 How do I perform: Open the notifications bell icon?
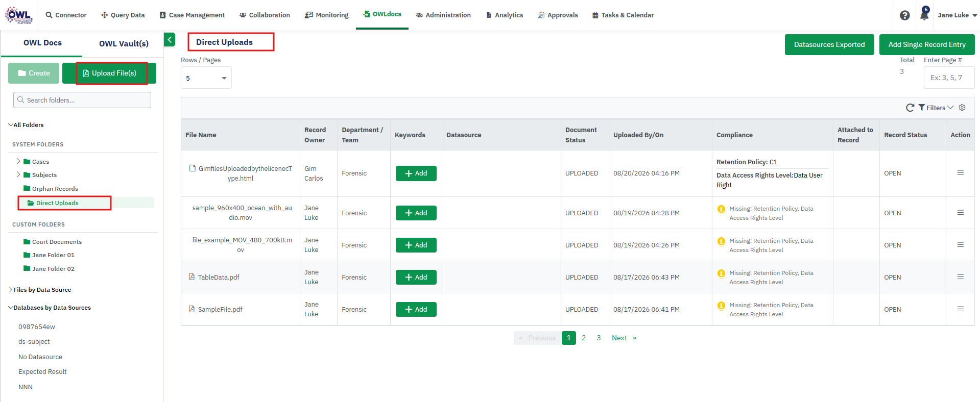point(924,14)
